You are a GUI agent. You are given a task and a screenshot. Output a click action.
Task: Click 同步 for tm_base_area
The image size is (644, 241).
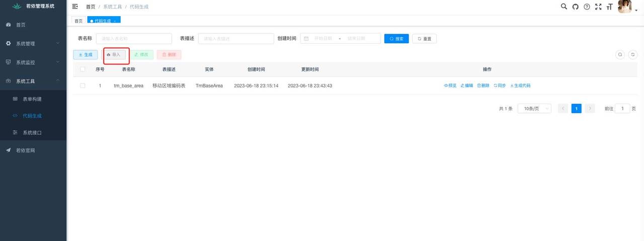point(500,86)
